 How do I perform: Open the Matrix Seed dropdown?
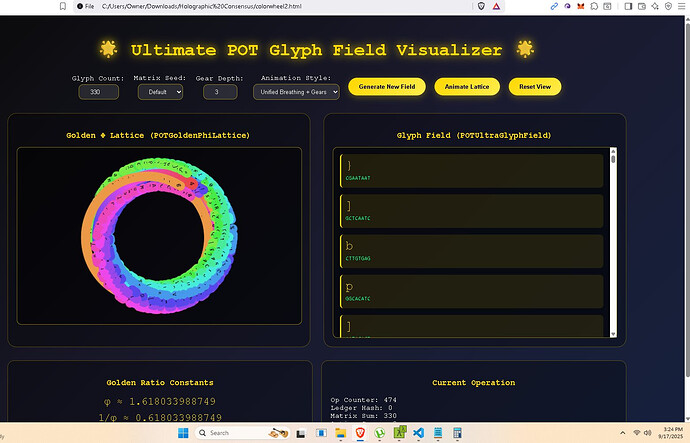point(159,92)
